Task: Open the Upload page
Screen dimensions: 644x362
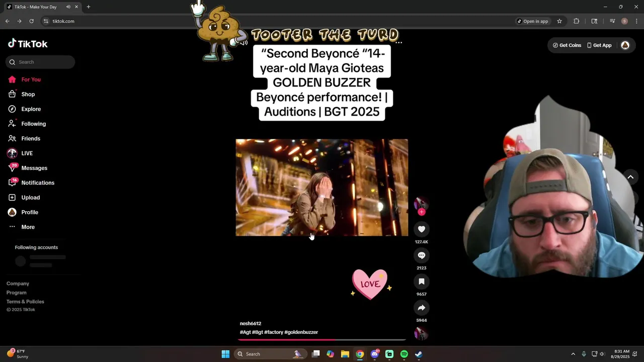Action: (x=30, y=198)
